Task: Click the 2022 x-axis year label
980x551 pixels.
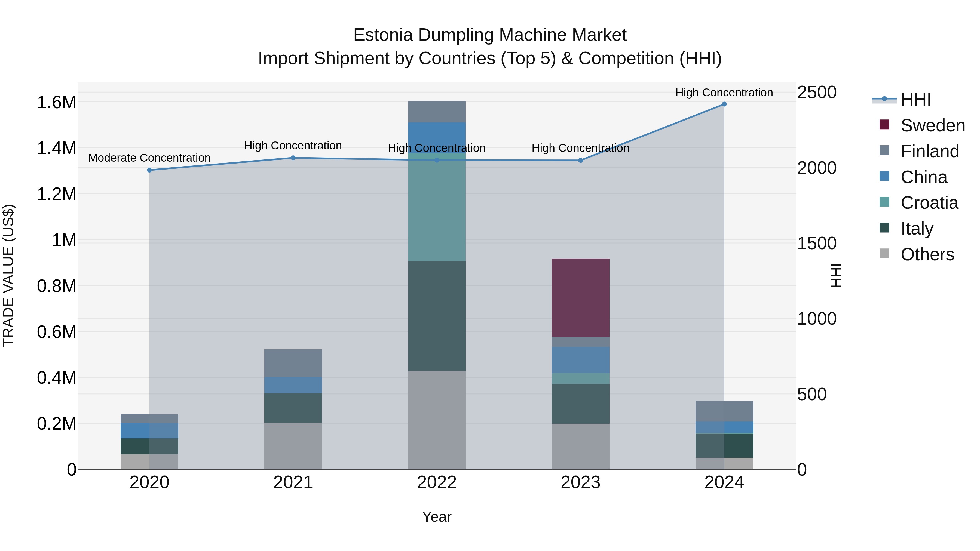Action: click(x=437, y=482)
